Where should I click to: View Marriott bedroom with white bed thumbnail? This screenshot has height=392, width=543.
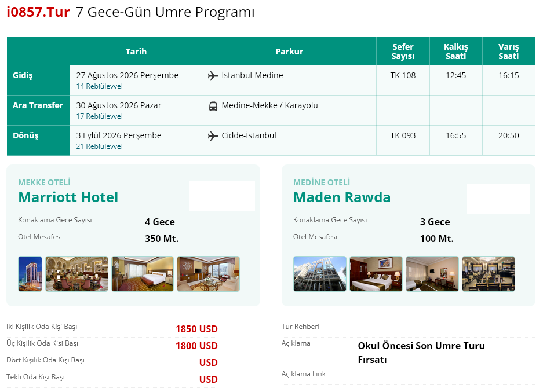point(143,274)
